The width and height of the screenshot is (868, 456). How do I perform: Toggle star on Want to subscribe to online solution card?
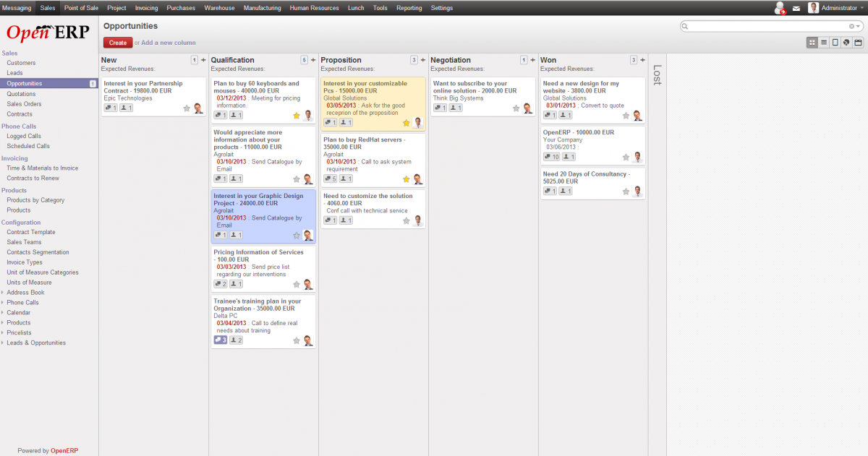(516, 108)
